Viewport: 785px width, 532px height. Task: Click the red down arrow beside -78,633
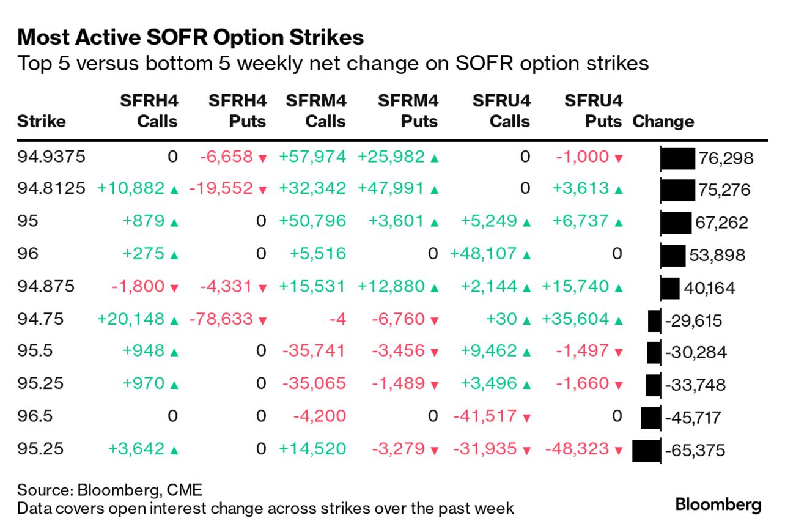262,320
